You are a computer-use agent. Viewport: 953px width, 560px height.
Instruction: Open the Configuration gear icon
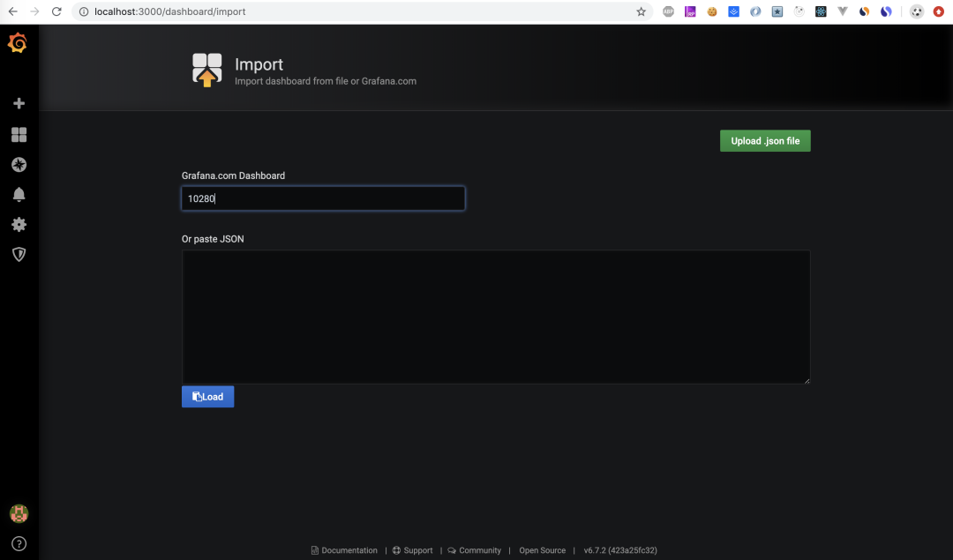point(19,224)
